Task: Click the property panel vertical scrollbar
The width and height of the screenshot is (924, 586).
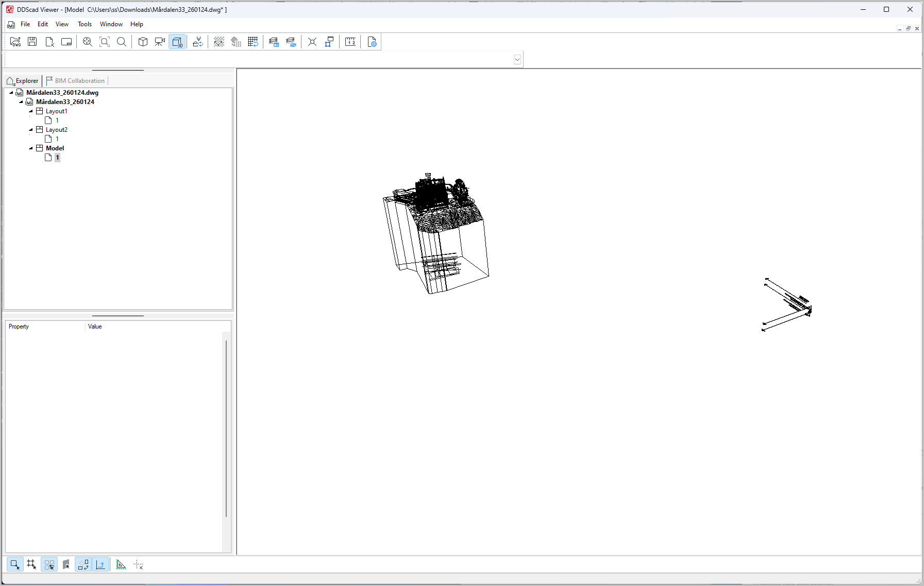Action: [226, 427]
